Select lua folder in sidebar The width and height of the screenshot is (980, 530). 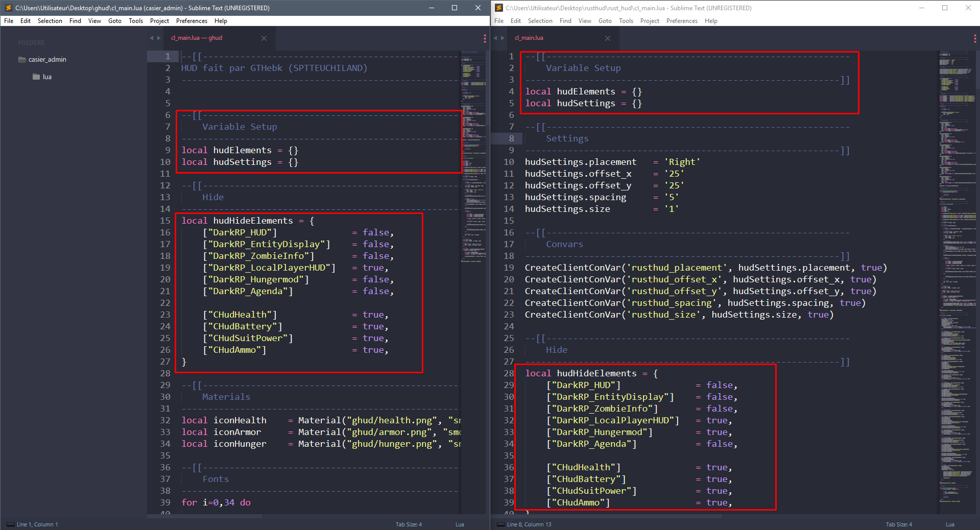coord(47,77)
